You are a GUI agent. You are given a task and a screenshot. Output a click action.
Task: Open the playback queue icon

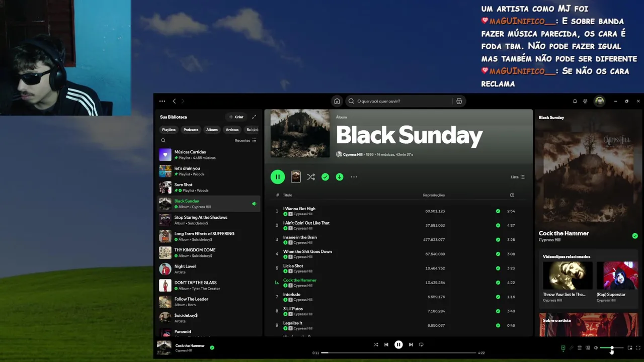pyautogui.click(x=580, y=348)
